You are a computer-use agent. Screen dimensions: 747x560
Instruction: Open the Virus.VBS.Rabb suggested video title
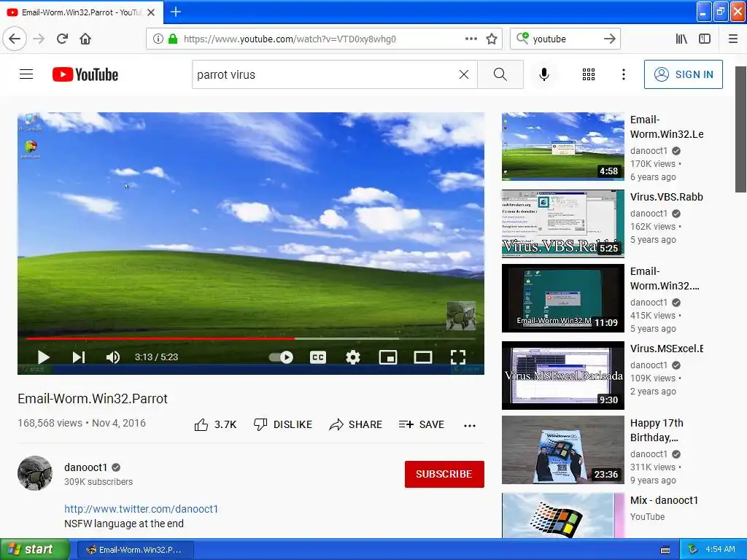667,197
